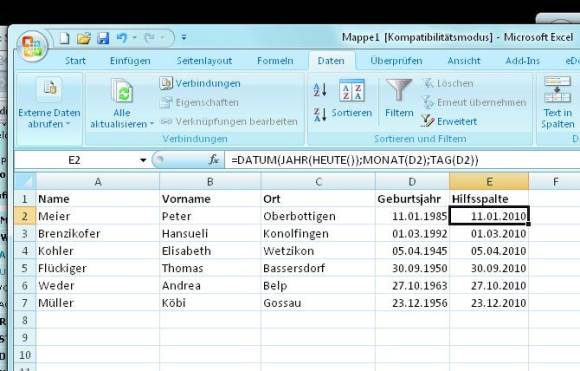Select column E header
Viewport: 580px width, 371px height.
(x=489, y=182)
